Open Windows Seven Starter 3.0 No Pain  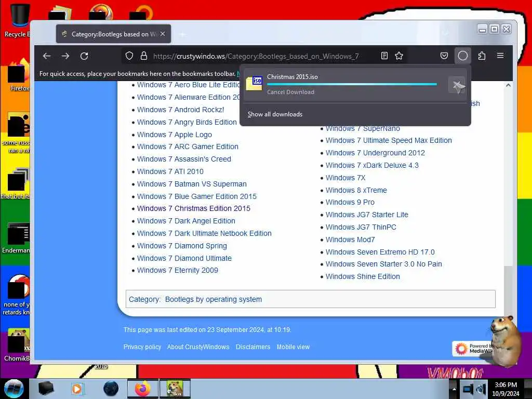pos(384,264)
